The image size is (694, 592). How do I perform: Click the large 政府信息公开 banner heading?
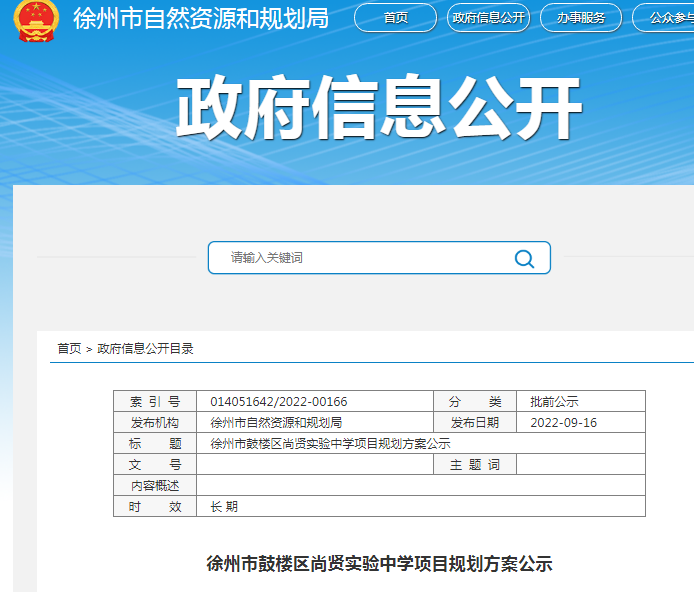click(x=379, y=107)
